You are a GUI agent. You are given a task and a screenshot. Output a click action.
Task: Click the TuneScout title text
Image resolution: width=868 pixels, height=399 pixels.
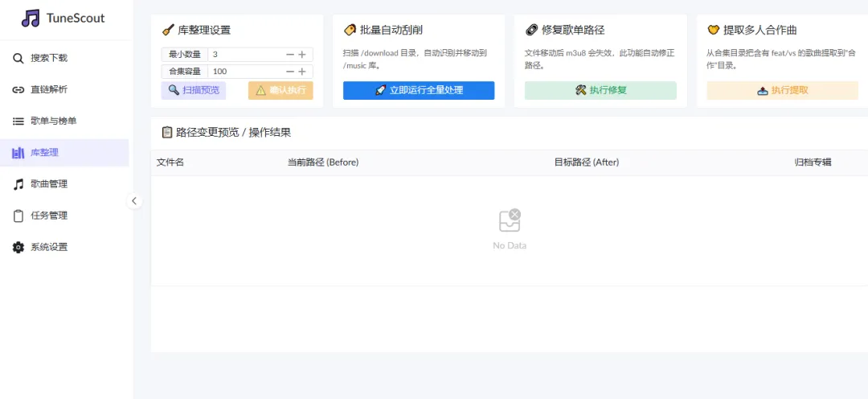point(76,19)
